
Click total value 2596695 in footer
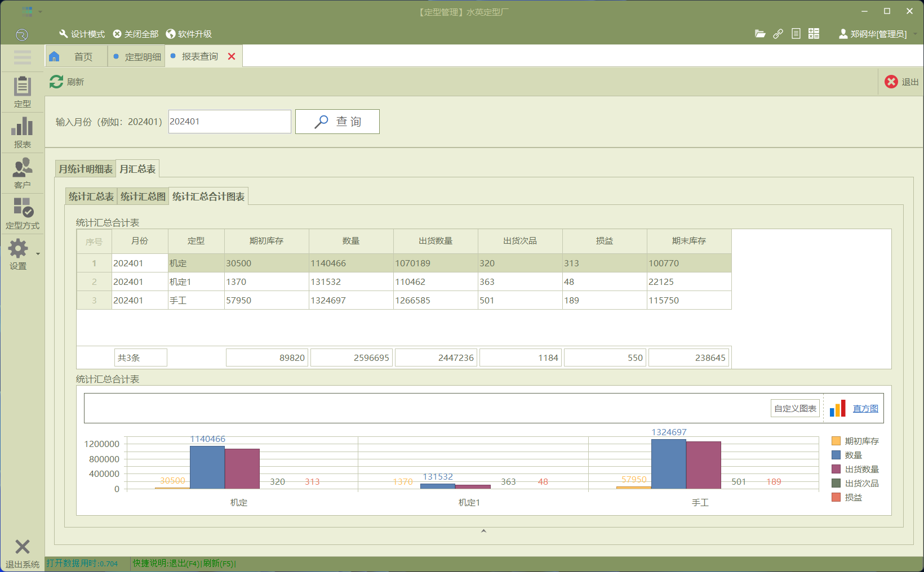pyautogui.click(x=351, y=357)
